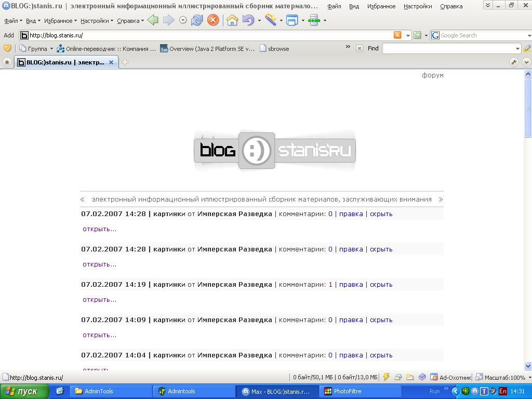
Task: Click the vertical page scrollbar thumb
Action: click(x=528, y=107)
